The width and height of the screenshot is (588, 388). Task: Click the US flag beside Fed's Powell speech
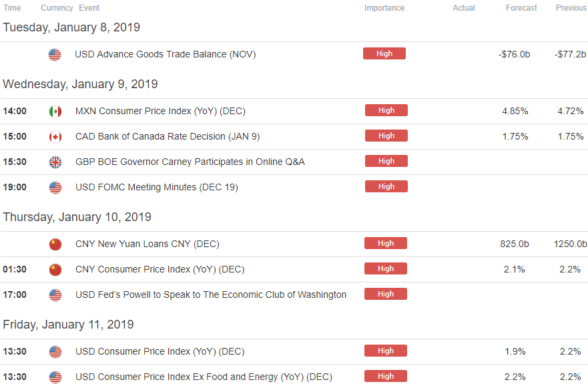tap(55, 295)
